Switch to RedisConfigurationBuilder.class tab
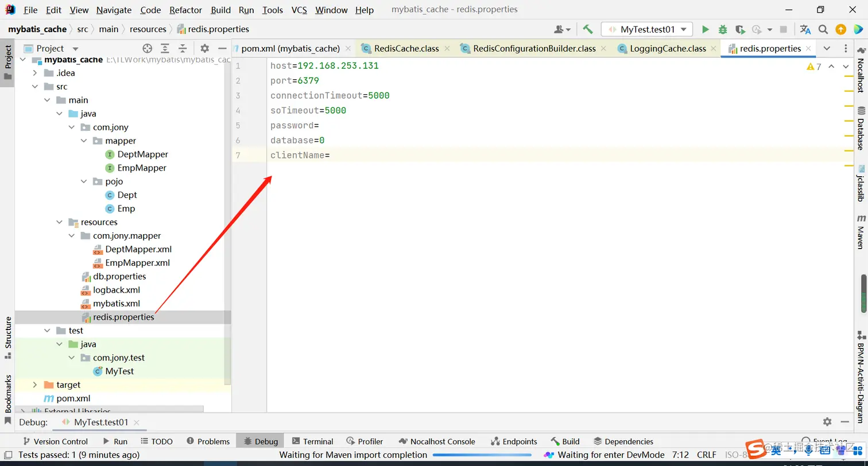Screen dimensions: 868x466 [534, 48]
